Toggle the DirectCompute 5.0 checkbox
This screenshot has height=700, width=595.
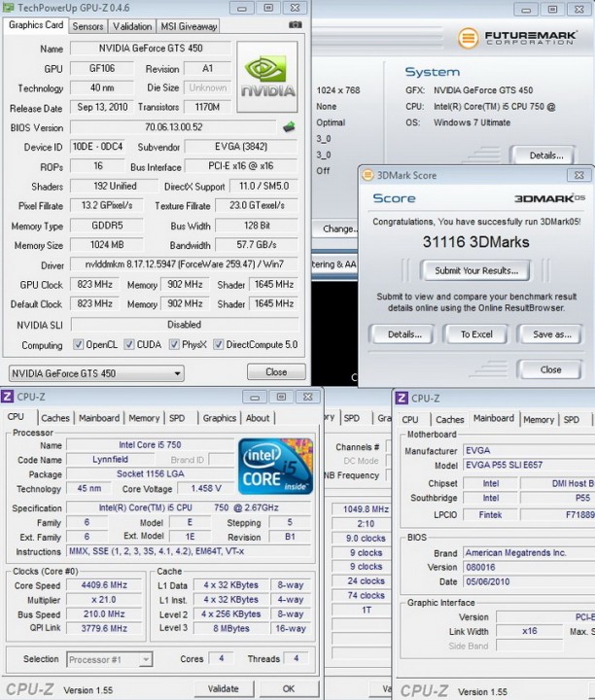(219, 344)
